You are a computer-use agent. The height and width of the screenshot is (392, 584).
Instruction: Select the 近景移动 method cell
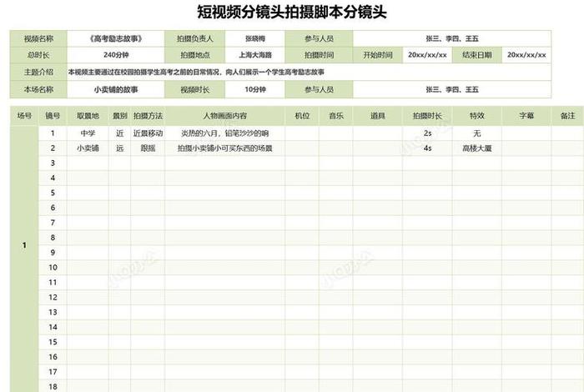[x=148, y=133]
